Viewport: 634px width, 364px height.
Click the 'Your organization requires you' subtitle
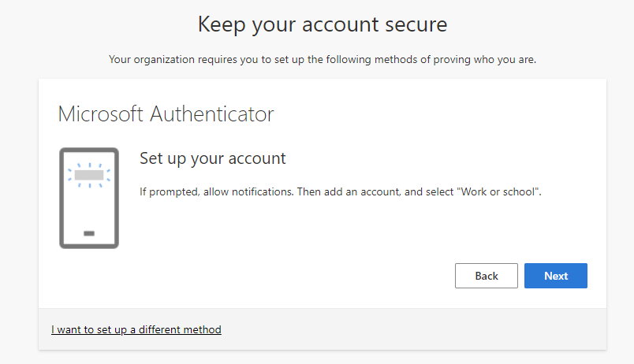pyautogui.click(x=323, y=59)
